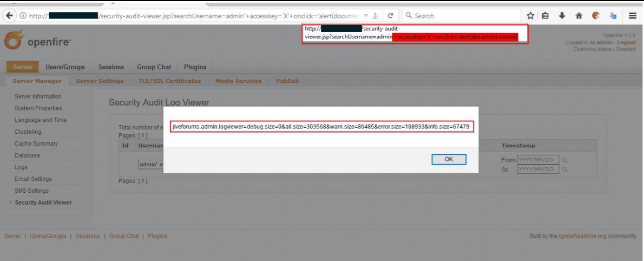Image resolution: width=644 pixels, height=261 pixels.
Task: Click the Java plugin icon in address bar
Action: [375, 16]
